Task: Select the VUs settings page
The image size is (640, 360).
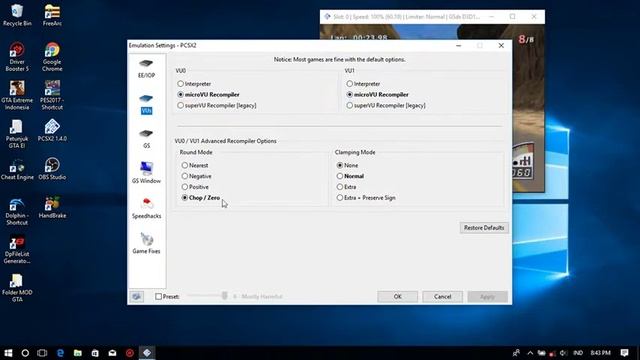Action: click(x=146, y=104)
